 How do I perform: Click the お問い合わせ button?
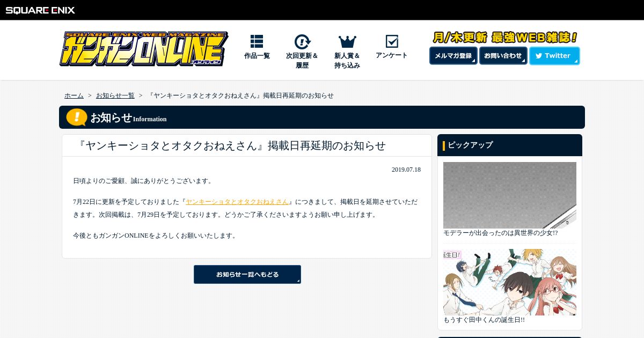(503, 56)
